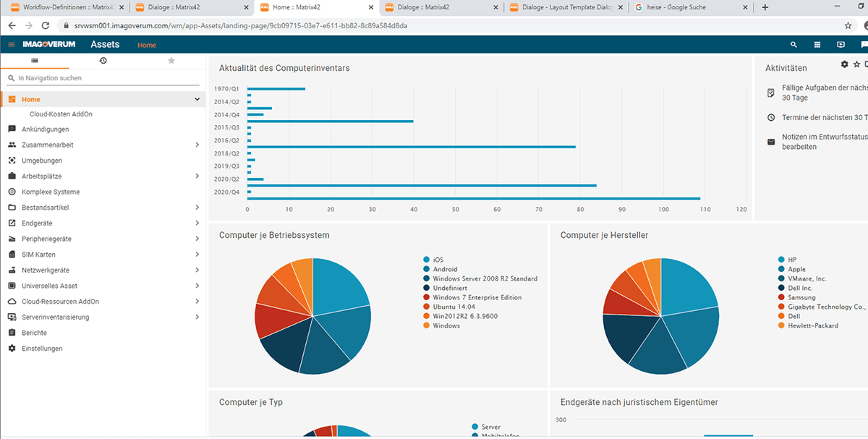Switch to the recent history tab
The width and height of the screenshot is (868, 439).
(x=103, y=61)
